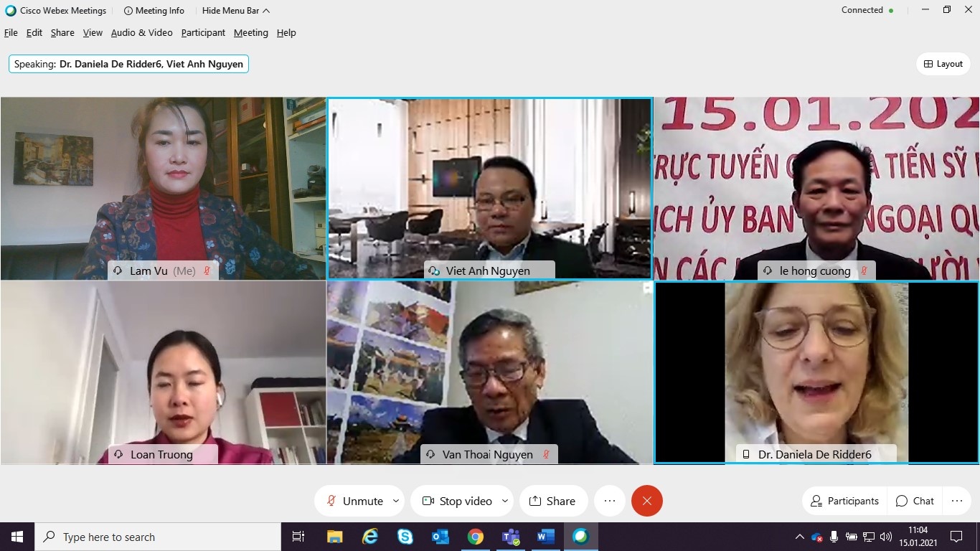
Task: Open the Audio & Video menu
Action: (141, 33)
